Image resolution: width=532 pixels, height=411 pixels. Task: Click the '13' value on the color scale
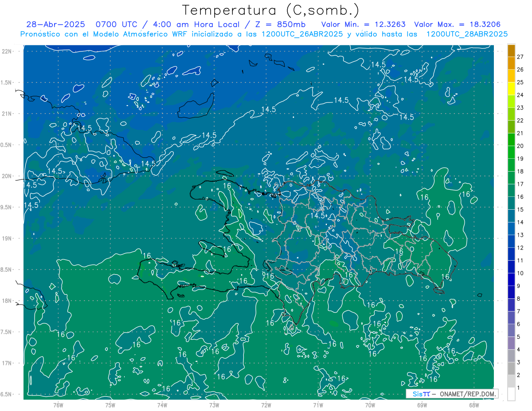(520, 235)
